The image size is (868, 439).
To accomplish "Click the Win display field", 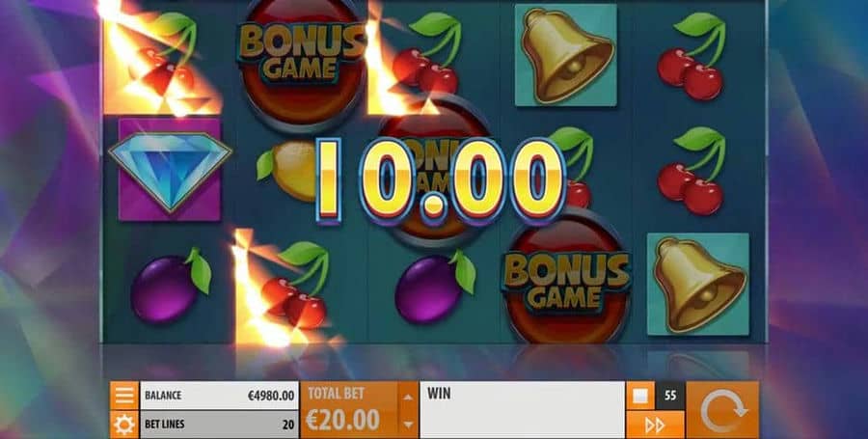I will point(522,410).
